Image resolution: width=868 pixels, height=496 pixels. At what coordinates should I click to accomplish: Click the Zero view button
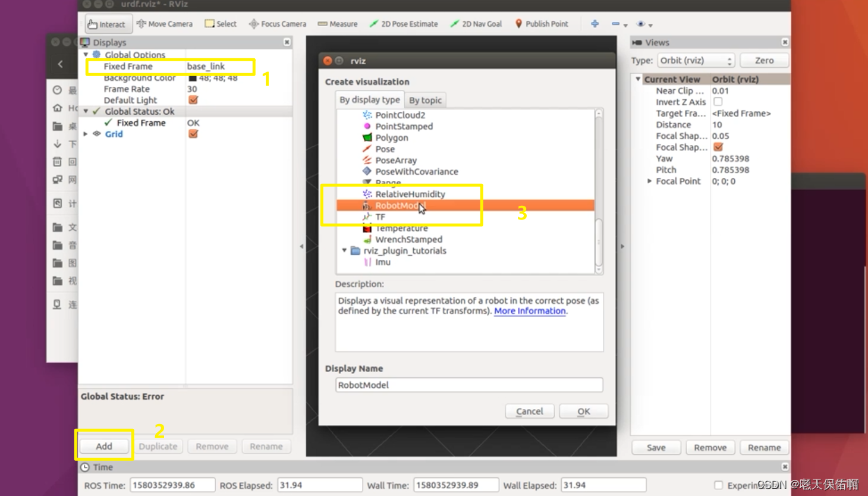pos(765,61)
